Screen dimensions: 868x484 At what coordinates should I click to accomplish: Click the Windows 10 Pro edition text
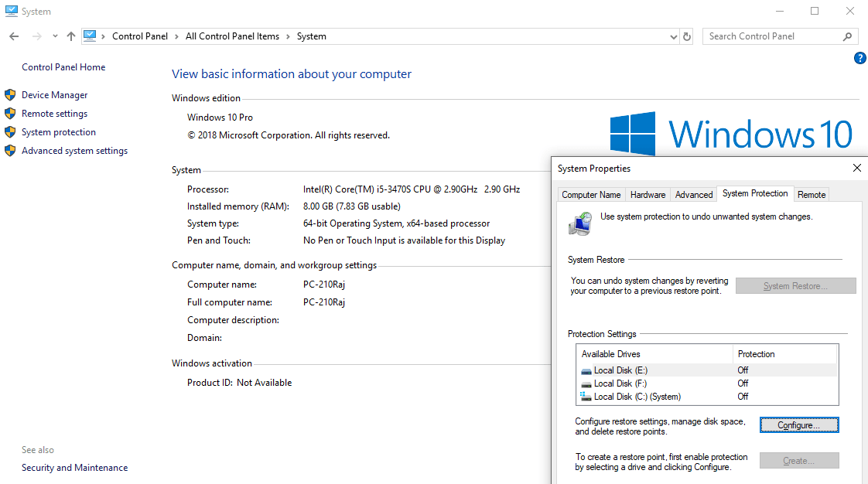pyautogui.click(x=220, y=118)
